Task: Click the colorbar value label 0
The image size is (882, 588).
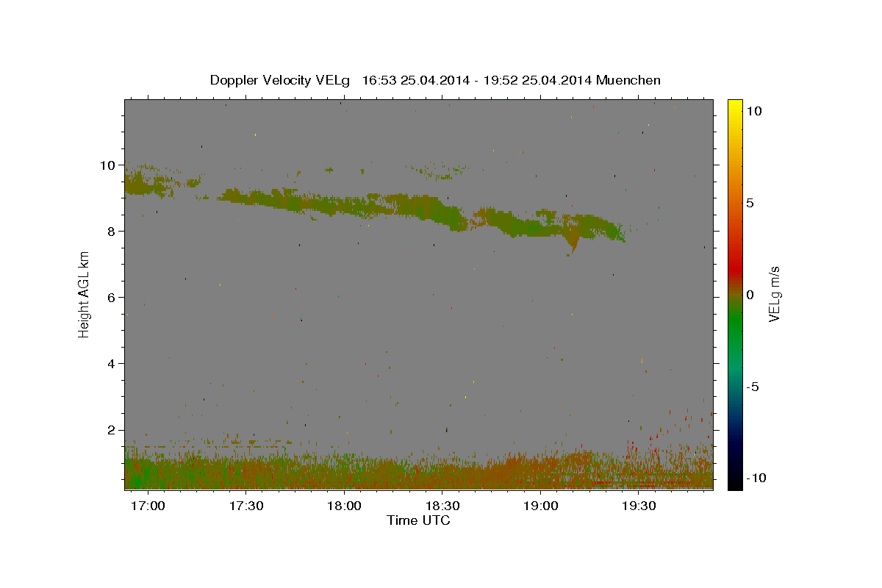Action: 750,295
